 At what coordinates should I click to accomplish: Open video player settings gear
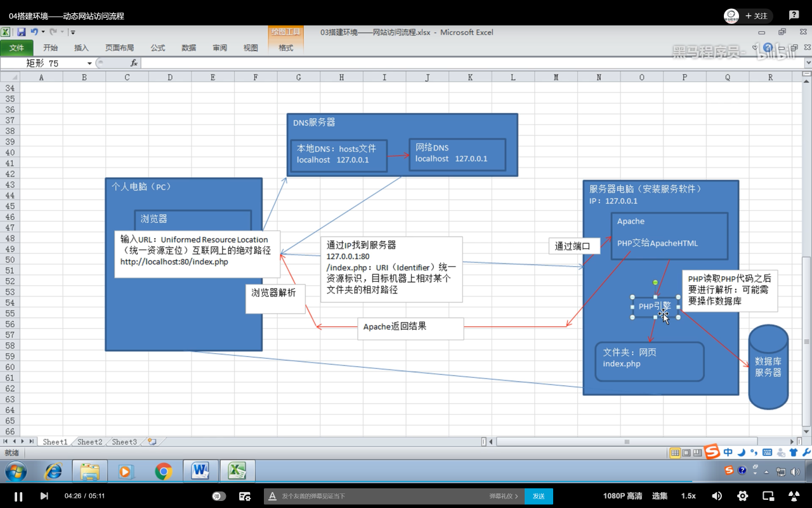(x=742, y=496)
